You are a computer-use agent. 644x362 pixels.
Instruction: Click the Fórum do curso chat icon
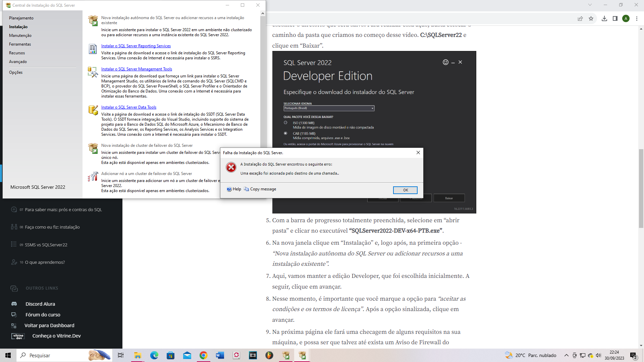pyautogui.click(x=14, y=315)
